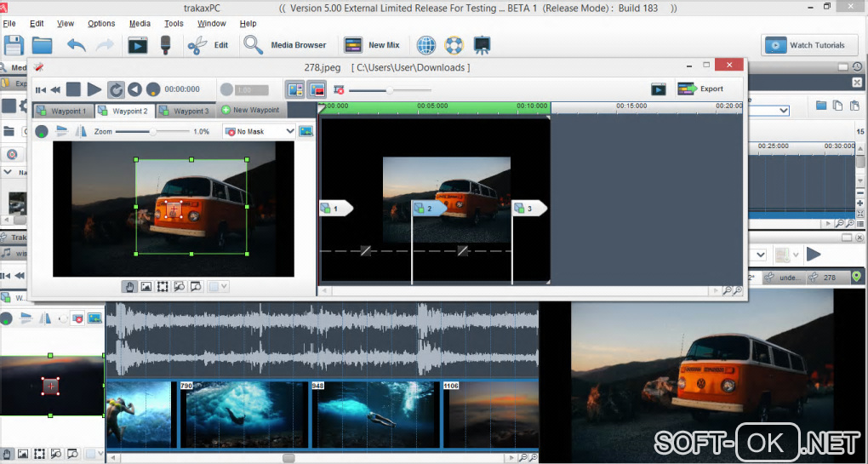Open project with the folder icon in main toolbar
Viewport: 868px width, 464px height.
pyautogui.click(x=42, y=45)
